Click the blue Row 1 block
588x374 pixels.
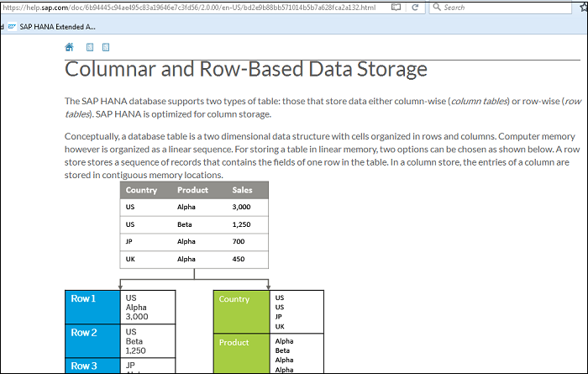[x=94, y=307]
